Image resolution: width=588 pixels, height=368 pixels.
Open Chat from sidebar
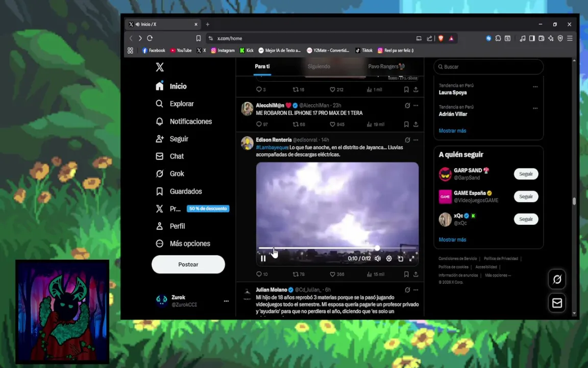170,156
